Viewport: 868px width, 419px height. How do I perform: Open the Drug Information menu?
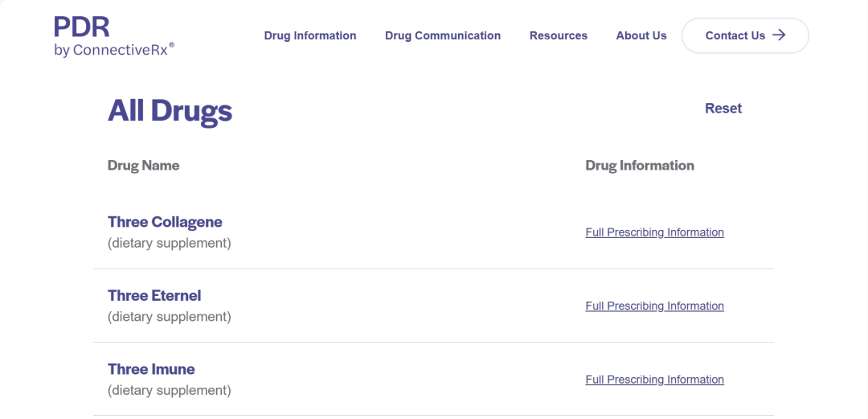(x=310, y=35)
